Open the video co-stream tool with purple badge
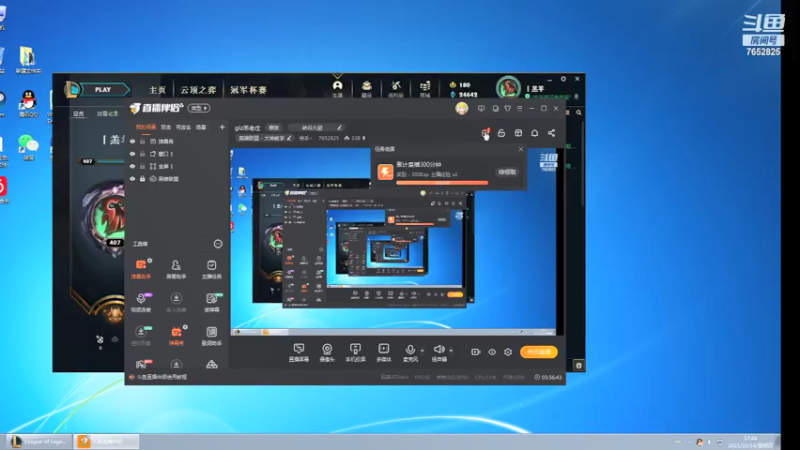Screen dimensions: 800x450 coord(141,302)
